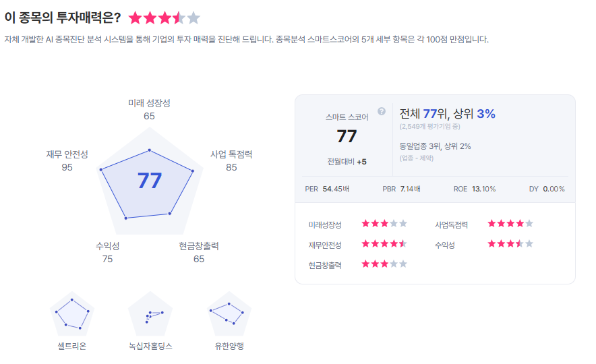The width and height of the screenshot is (596, 364).
Task: Click the 미래성장성 star rating row
Action: click(x=384, y=224)
